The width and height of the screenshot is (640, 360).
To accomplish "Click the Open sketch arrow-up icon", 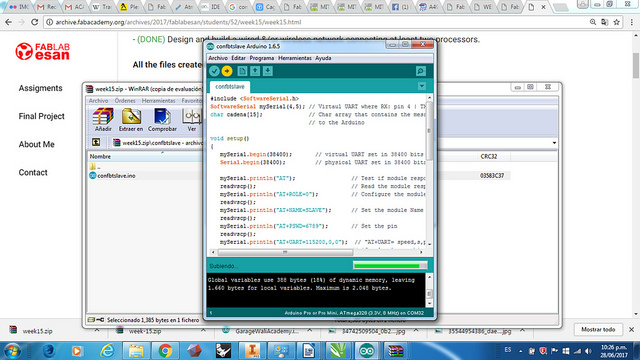I will click(x=255, y=71).
